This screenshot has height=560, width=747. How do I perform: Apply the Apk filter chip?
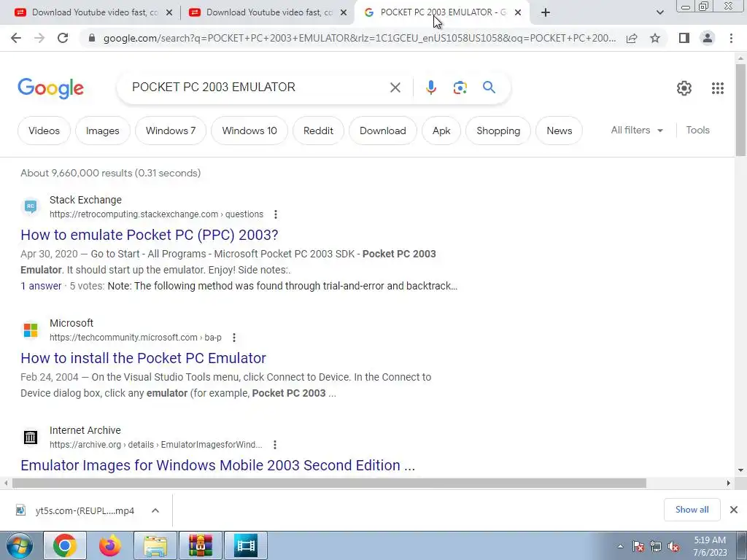pyautogui.click(x=441, y=131)
